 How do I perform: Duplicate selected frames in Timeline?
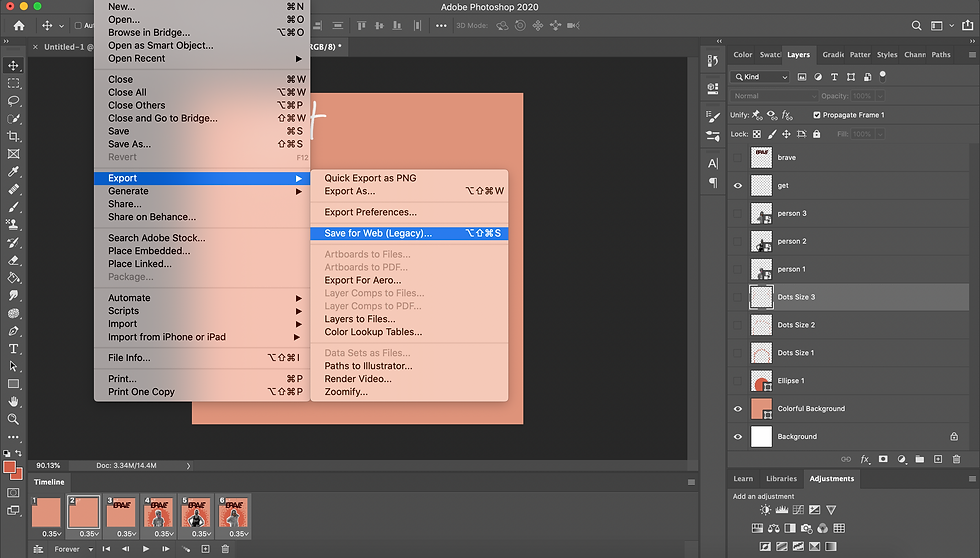point(205,549)
